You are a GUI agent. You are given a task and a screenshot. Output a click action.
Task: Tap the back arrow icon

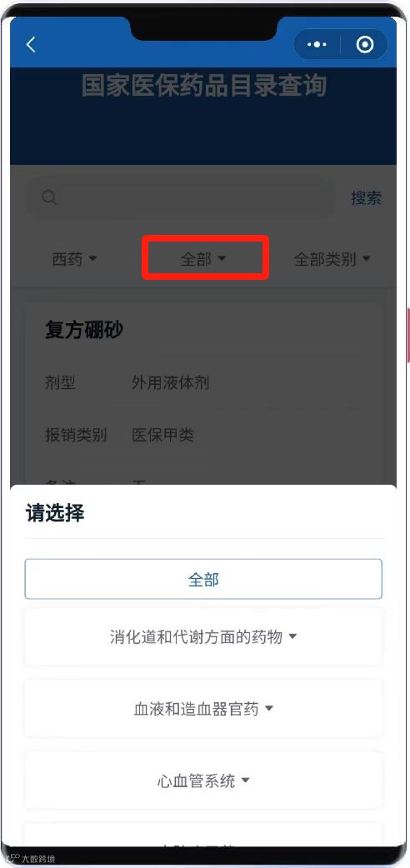[x=31, y=45]
